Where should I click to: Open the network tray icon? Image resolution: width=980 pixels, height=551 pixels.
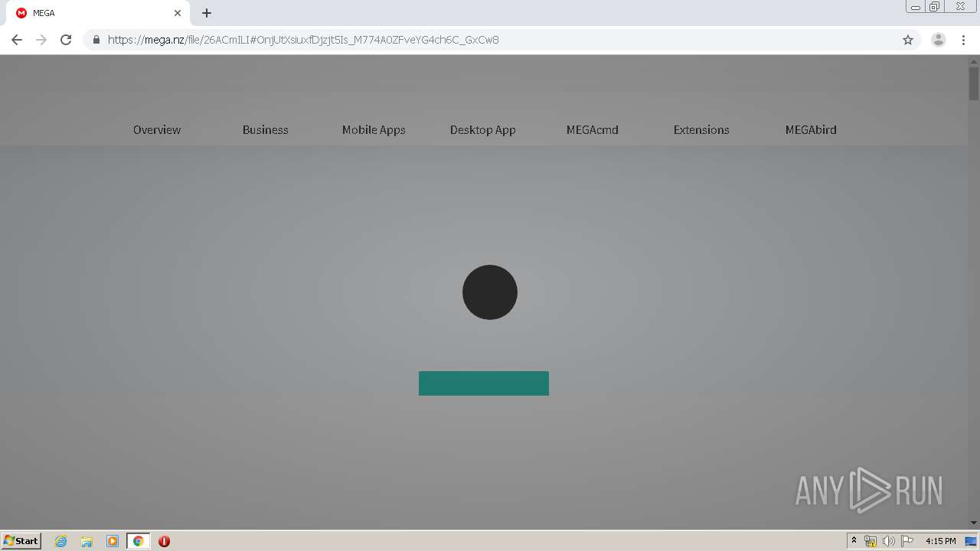coord(871,541)
